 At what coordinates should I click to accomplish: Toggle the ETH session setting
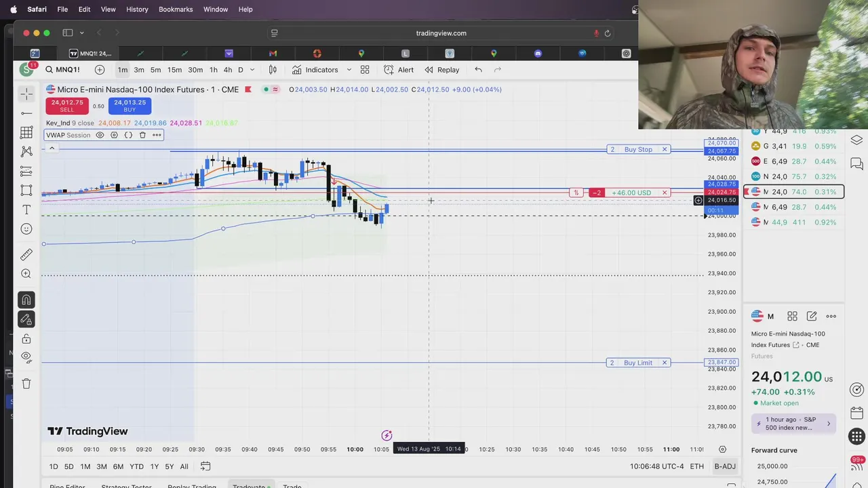697,466
